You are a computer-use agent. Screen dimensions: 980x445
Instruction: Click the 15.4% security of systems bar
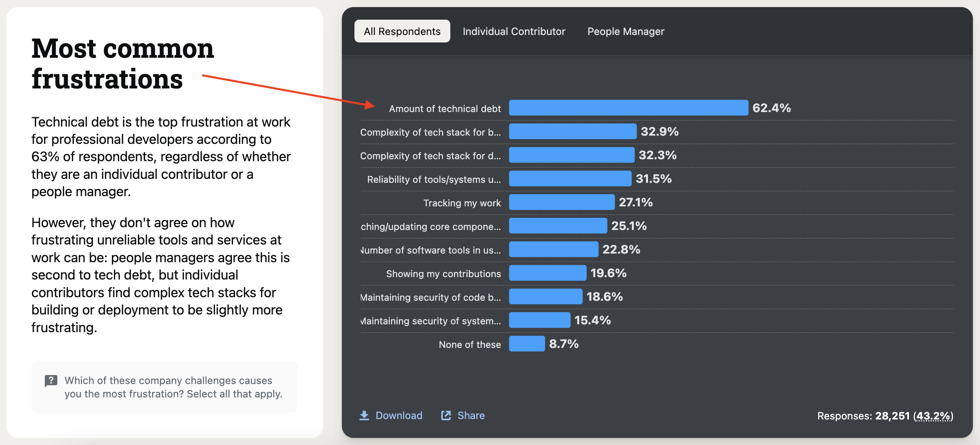540,320
